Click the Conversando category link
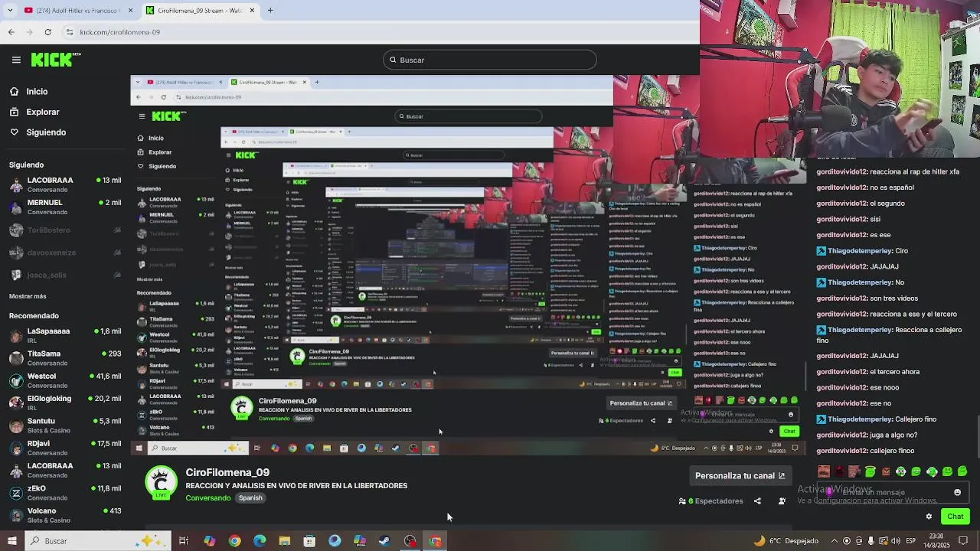Viewport: 980px width, 551px height. click(x=208, y=498)
